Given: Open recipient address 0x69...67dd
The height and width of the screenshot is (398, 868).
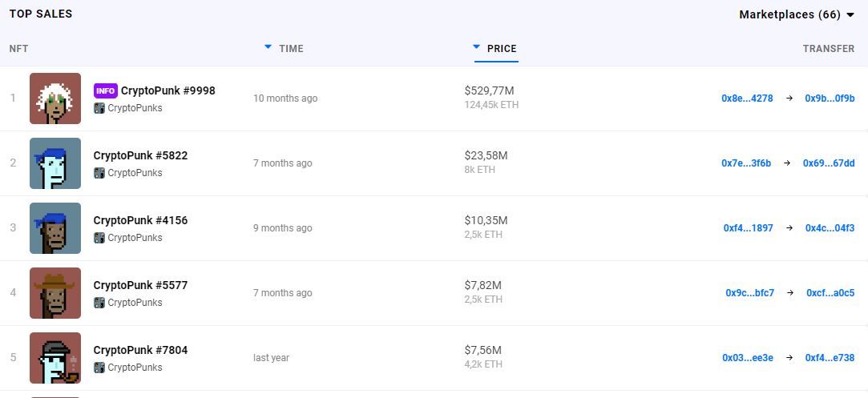Looking at the screenshot, I should (x=830, y=163).
